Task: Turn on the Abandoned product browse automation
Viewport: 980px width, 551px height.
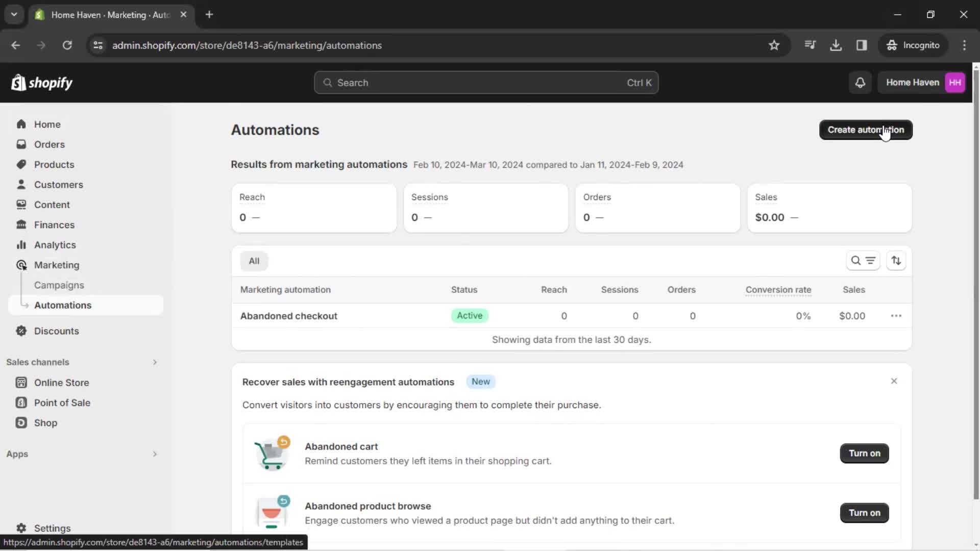Action: pos(865,513)
